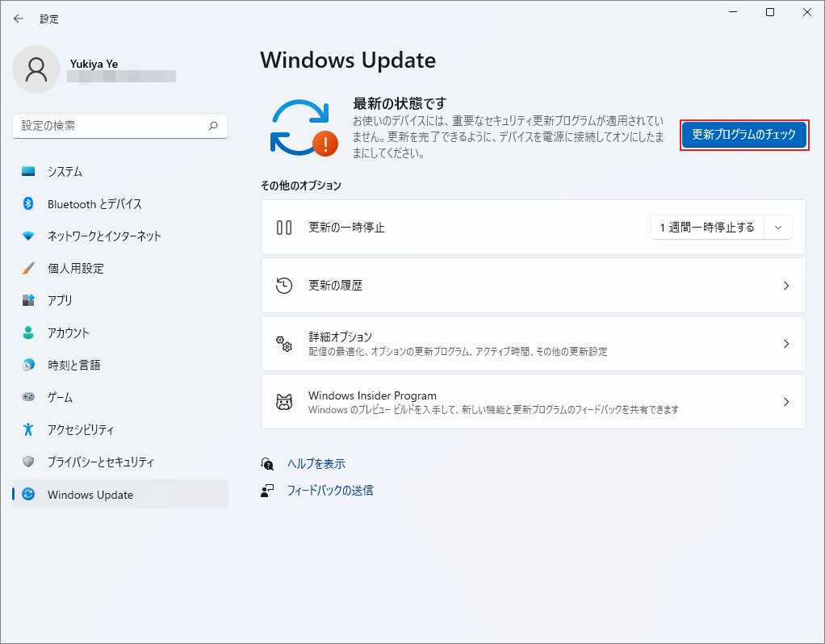Click the Bluetooth とデバイス sidebar icon
Viewport: 825px width, 644px height.
pos(30,204)
